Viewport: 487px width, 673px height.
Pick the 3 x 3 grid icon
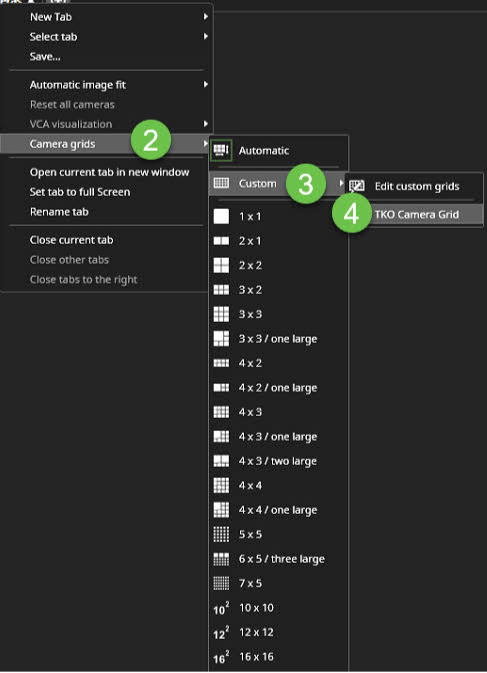(x=221, y=314)
